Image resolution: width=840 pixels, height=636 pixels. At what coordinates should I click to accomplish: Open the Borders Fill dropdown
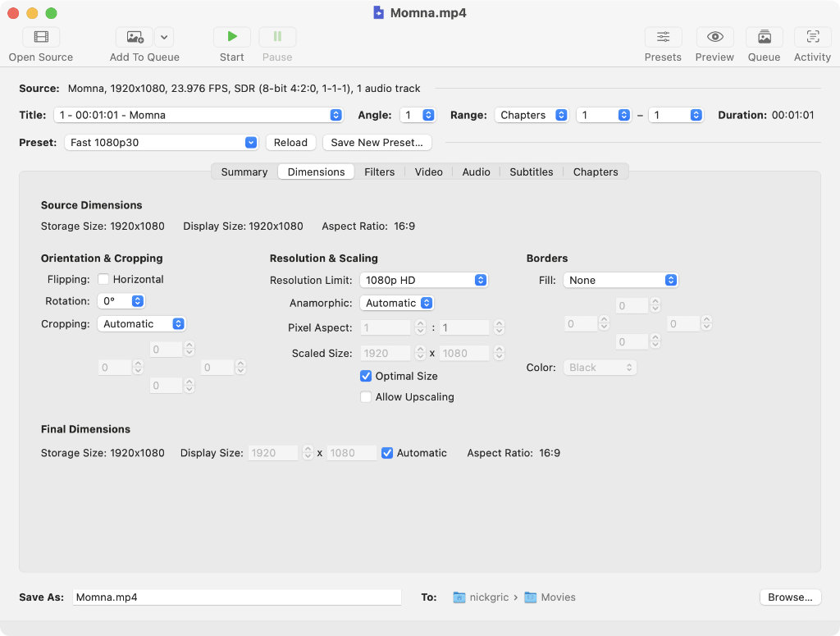tap(621, 281)
